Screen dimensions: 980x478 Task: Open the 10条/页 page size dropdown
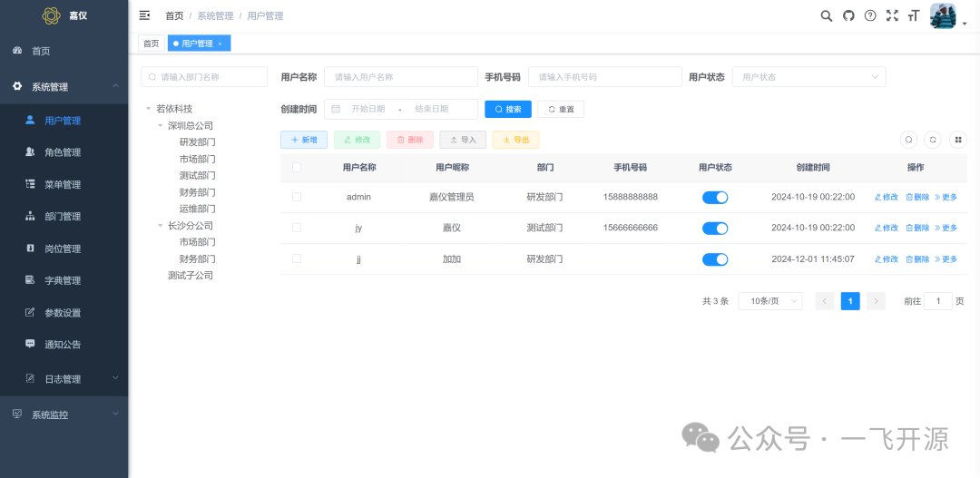point(770,301)
